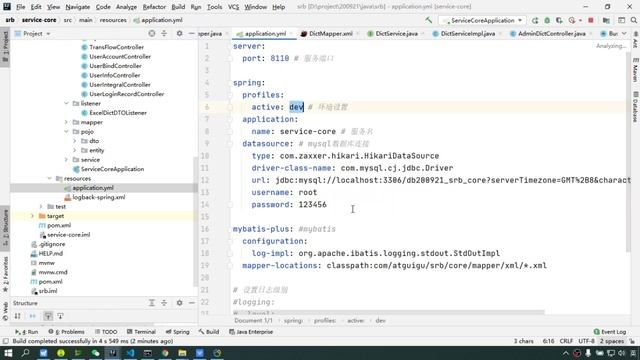Show hidden editor tabs dropdown arrow
Viewport: 640px width, 360px height.
(x=624, y=33)
